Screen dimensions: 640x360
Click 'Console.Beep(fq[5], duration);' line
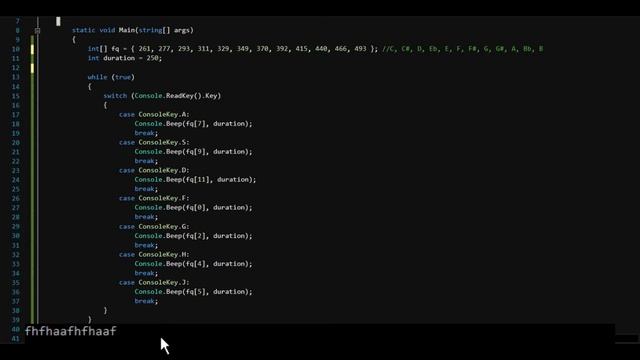click(193, 291)
